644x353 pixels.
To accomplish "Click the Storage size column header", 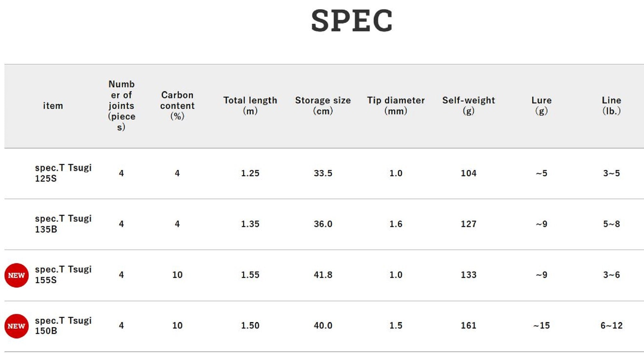I will tap(323, 106).
